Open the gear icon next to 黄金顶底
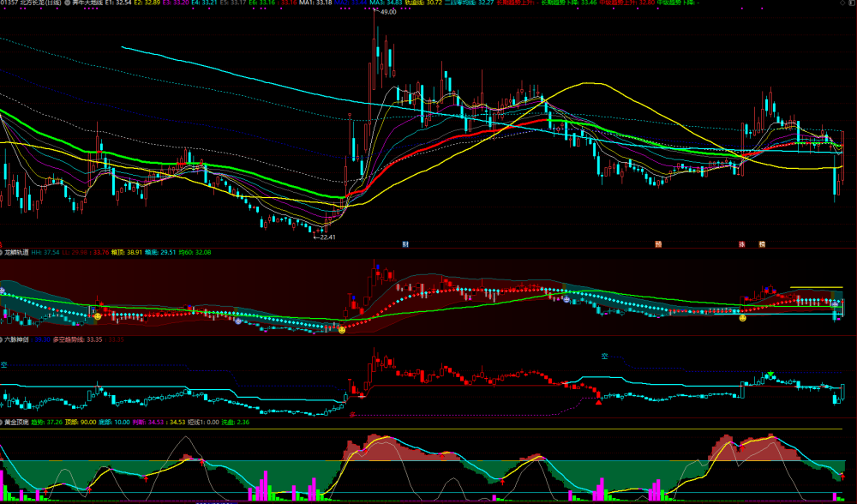This screenshot has height=504, width=857. coord(2,422)
